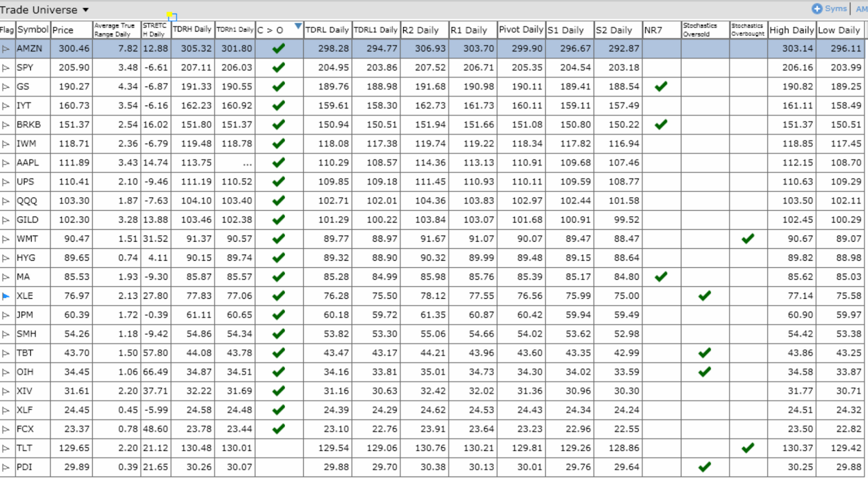Click the Flag column header
The width and height of the screenshot is (868, 478).
[7, 30]
